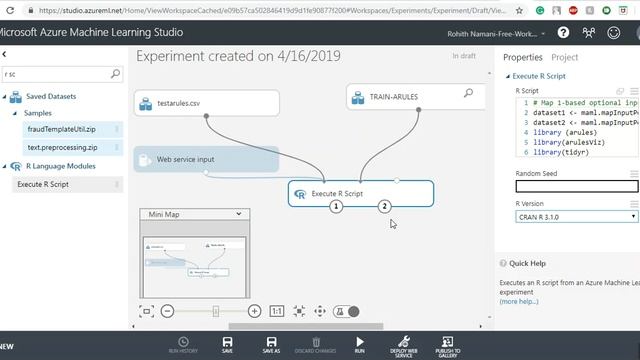Collapse the Samples tree node
Viewport: 640px width, 360px height.
(x=15, y=113)
